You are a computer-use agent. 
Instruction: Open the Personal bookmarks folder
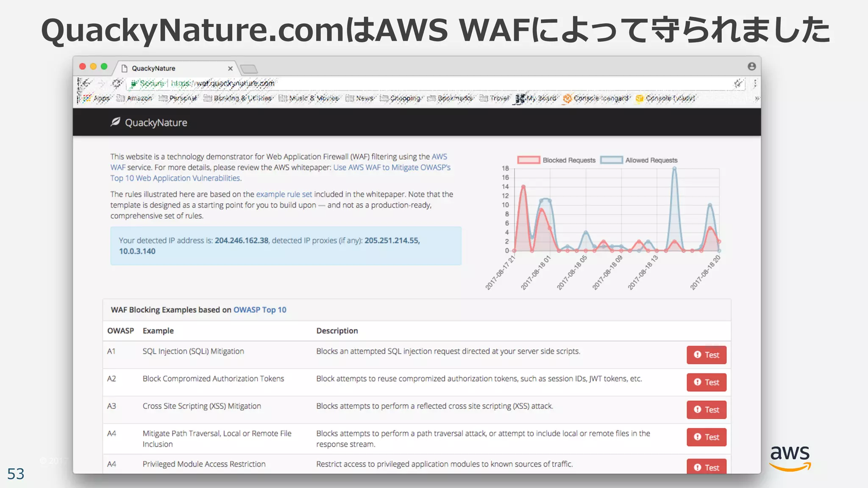click(x=178, y=98)
